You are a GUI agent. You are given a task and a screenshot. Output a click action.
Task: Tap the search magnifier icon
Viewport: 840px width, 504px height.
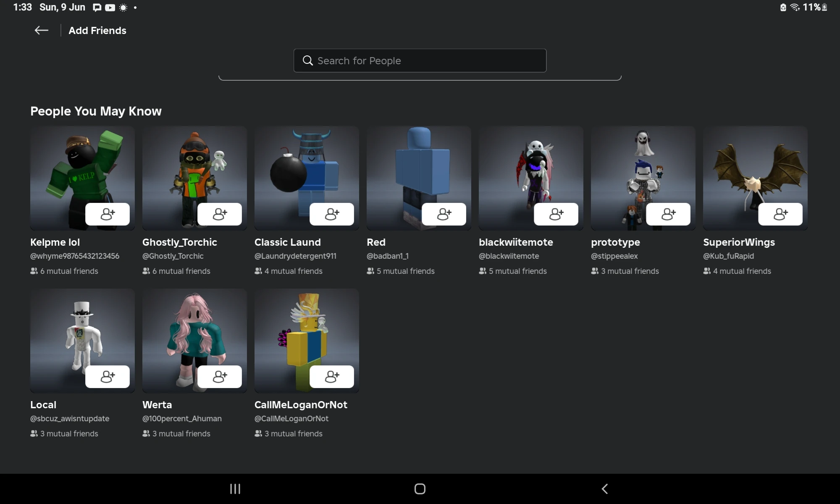308,61
